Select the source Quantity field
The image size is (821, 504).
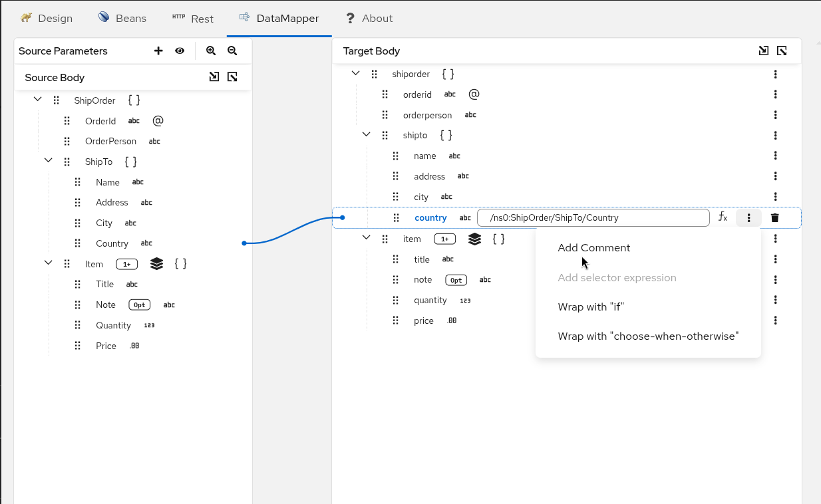point(113,325)
